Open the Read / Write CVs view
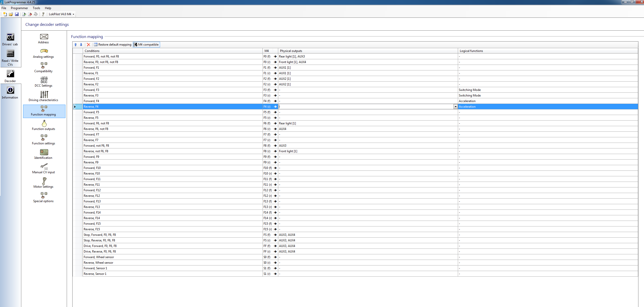This screenshot has height=307, width=644. tap(10, 58)
